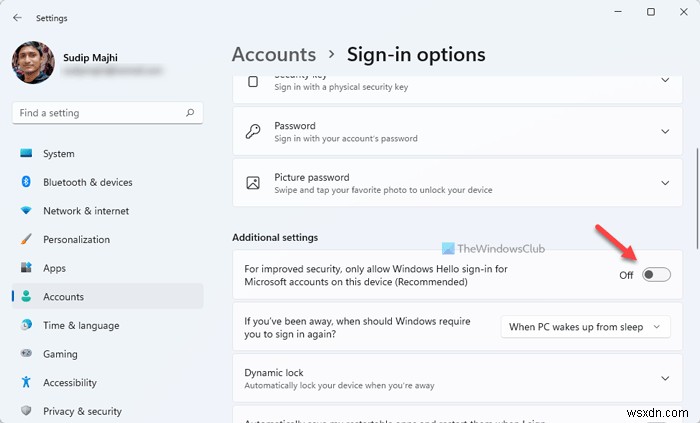Select the Bluetooth icon in sidebar
This screenshot has width=700, height=423.
(x=26, y=182)
